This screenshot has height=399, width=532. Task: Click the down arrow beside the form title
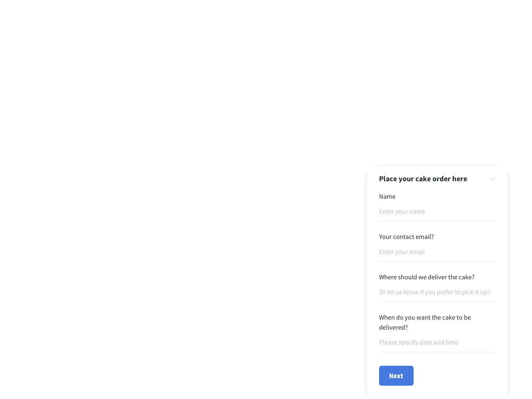click(x=493, y=179)
